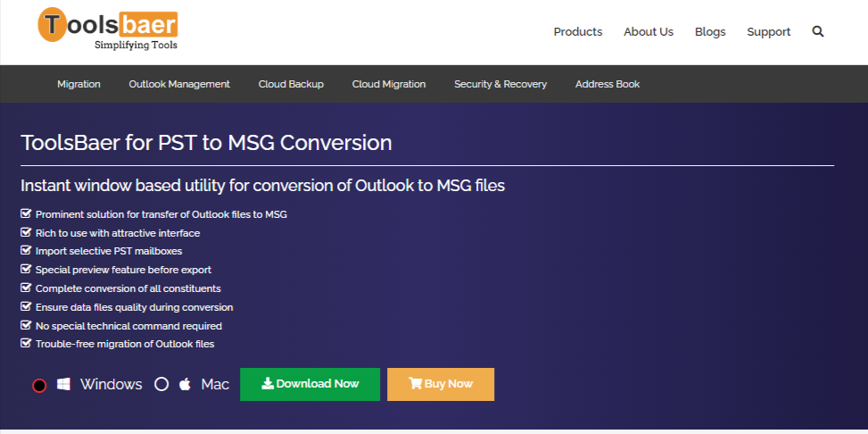
Task: Click checkmark beside Ensure data files quality
Action: 26,306
